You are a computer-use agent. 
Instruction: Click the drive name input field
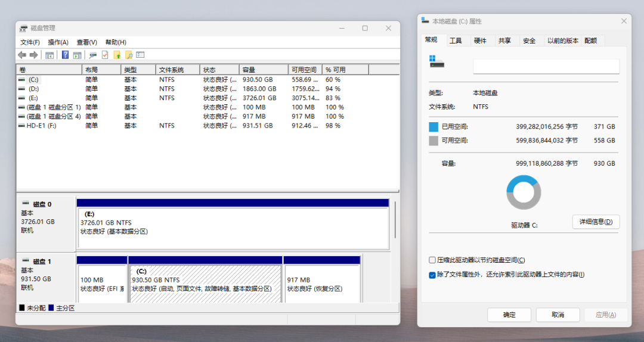coord(546,66)
